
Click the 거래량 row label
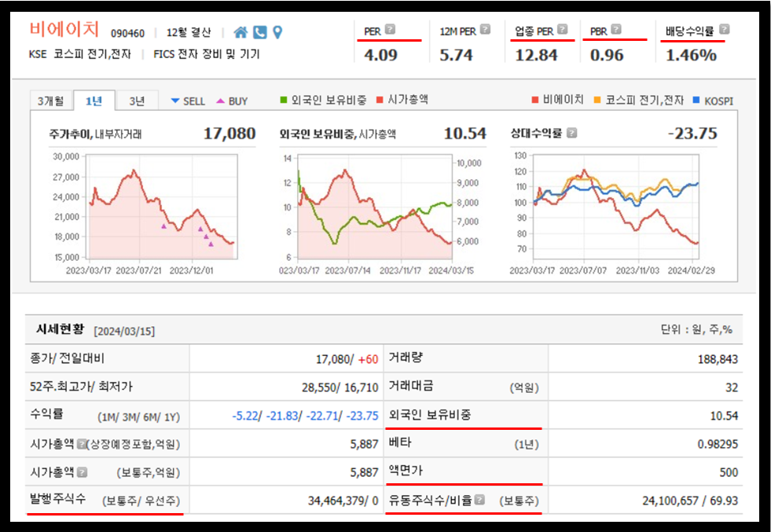(x=406, y=358)
